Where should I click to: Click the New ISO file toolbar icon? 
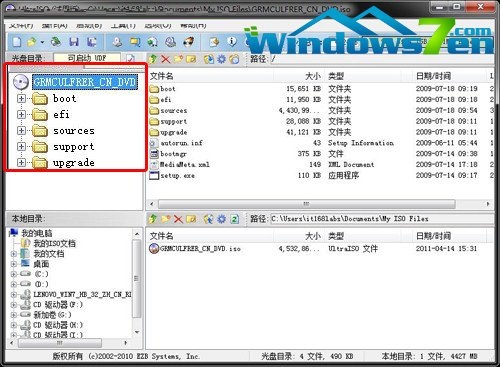pos(17,42)
